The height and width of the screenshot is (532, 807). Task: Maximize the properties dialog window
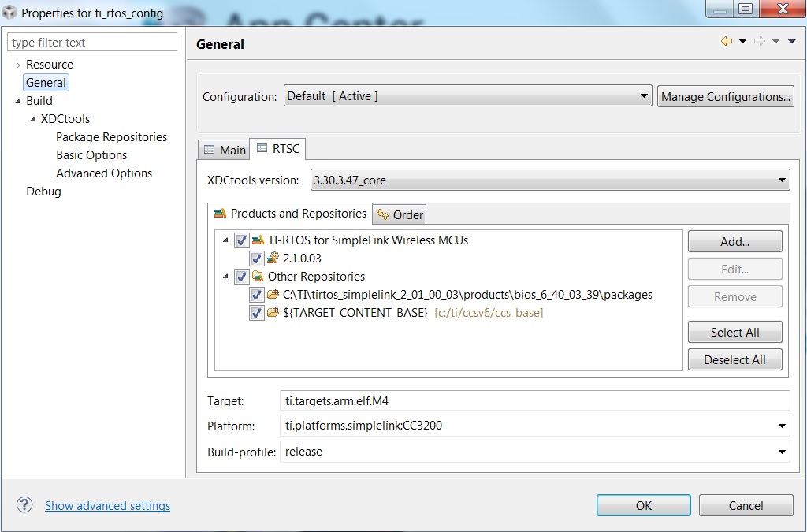[746, 9]
